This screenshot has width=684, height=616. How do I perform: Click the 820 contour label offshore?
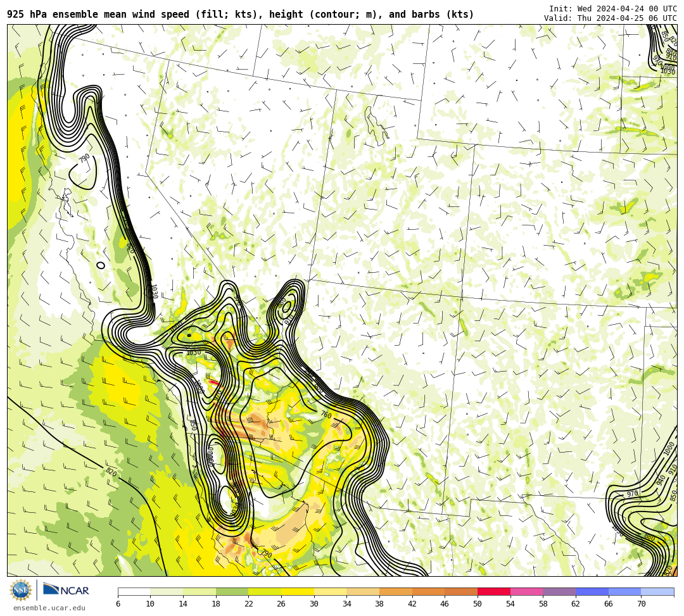coord(111,472)
